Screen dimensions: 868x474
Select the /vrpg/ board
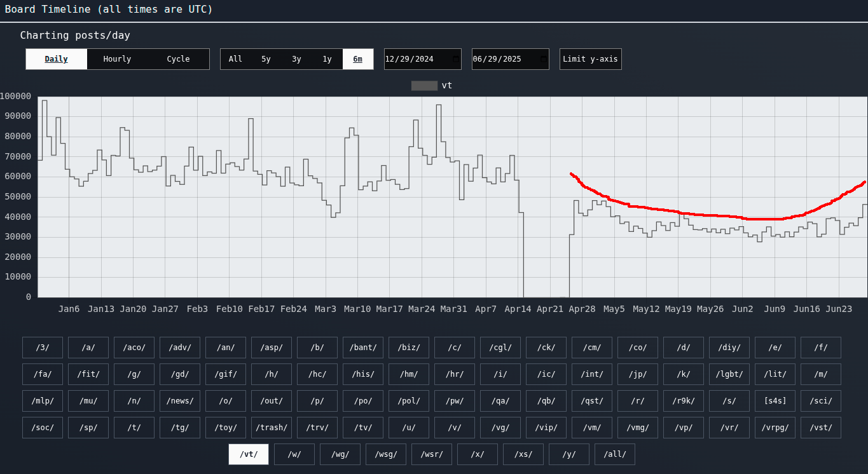[775, 428]
